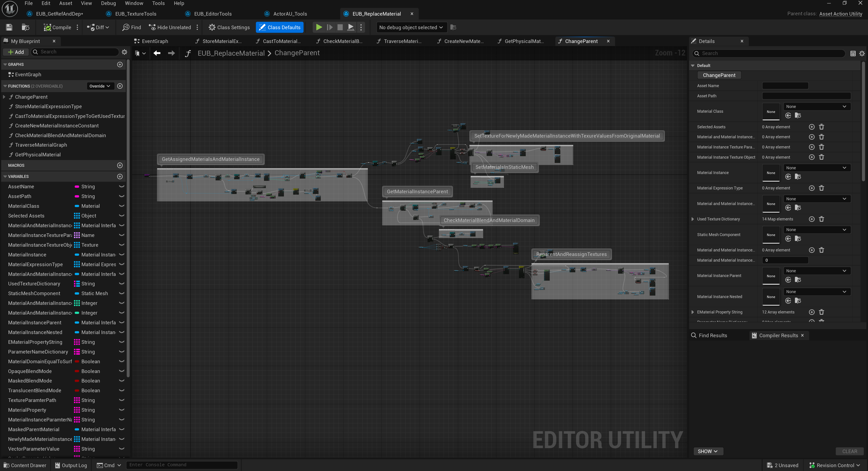Compile the blueprint
This screenshot has width=868, height=471.
(x=57, y=27)
